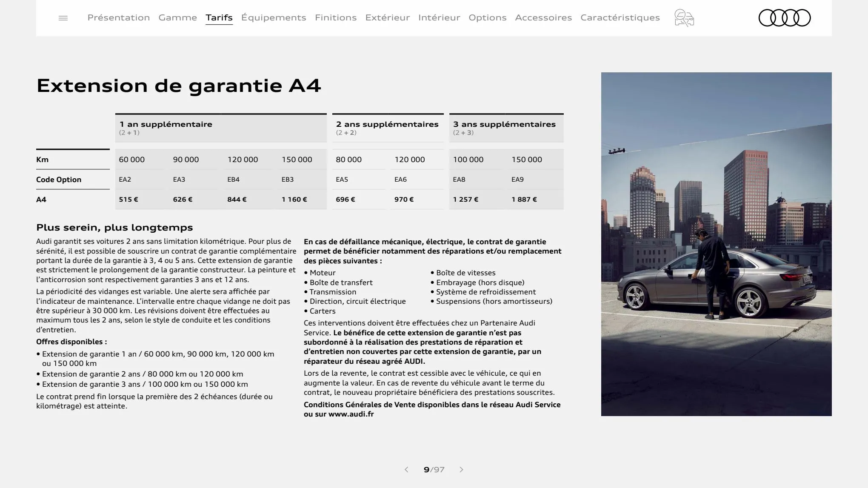Select the 3 ans supplémentaires header

click(506, 128)
